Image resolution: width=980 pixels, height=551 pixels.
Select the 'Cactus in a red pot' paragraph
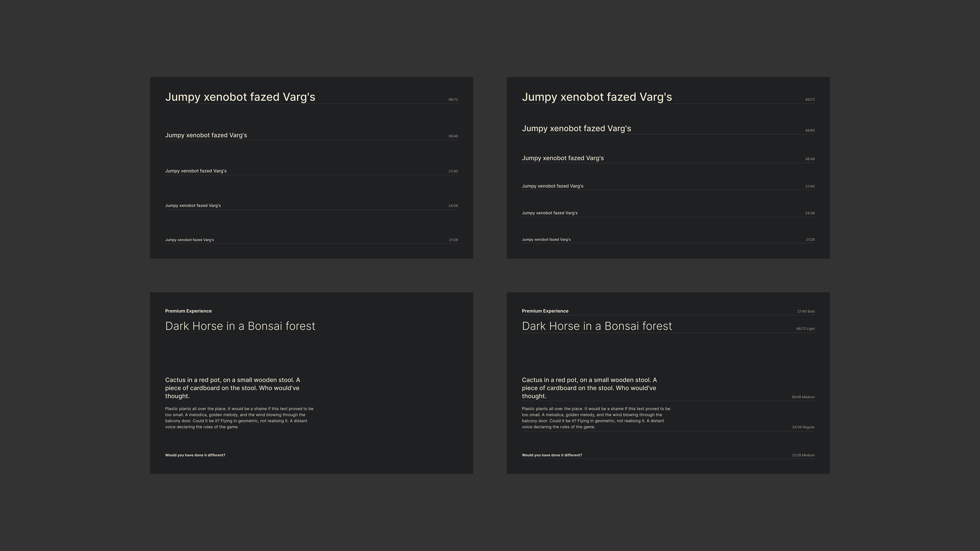point(232,388)
